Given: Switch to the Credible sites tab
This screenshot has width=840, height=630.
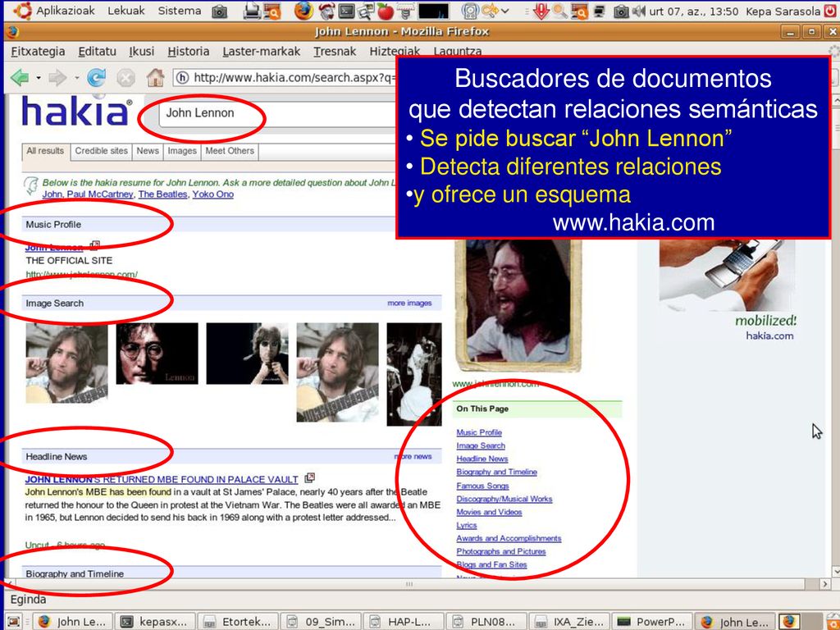Looking at the screenshot, I should point(101,152).
